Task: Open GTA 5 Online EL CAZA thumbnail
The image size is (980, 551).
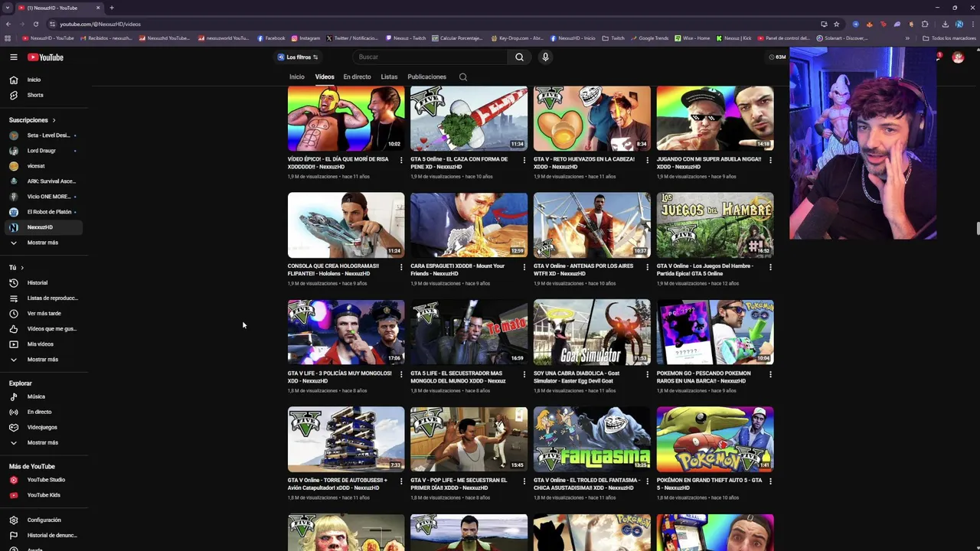Action: click(x=469, y=119)
